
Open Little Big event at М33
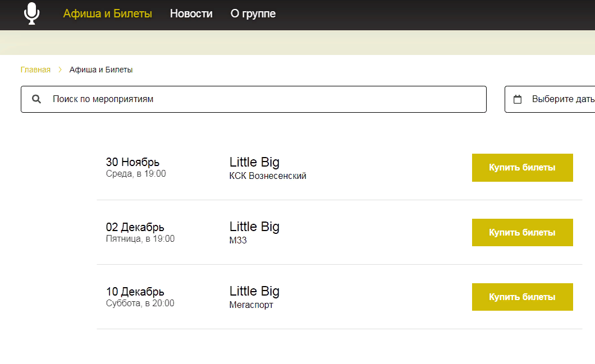254,227
